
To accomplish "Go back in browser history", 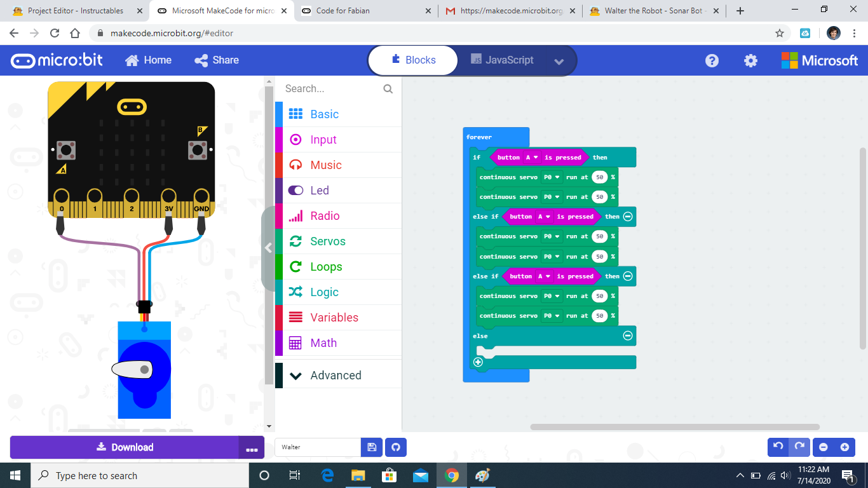I will (x=14, y=34).
